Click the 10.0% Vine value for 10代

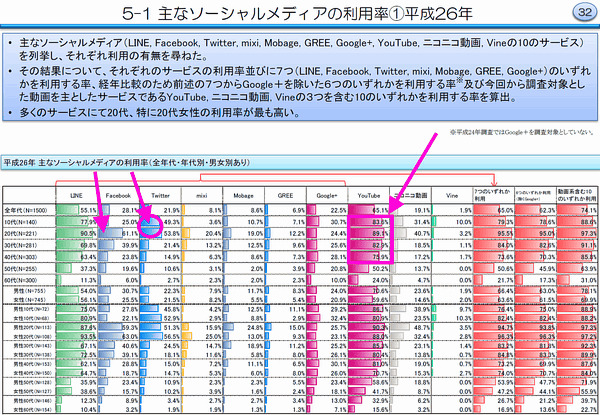463,222
